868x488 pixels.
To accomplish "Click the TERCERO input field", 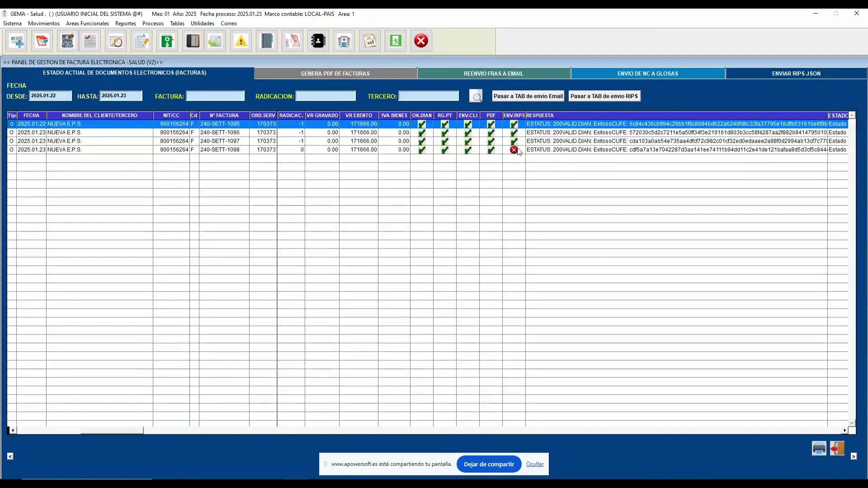I will pos(429,96).
